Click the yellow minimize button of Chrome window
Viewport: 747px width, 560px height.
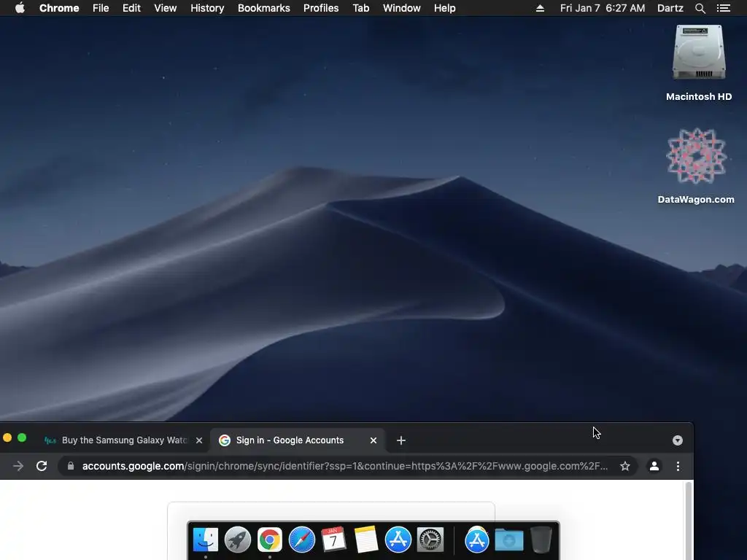click(7, 437)
